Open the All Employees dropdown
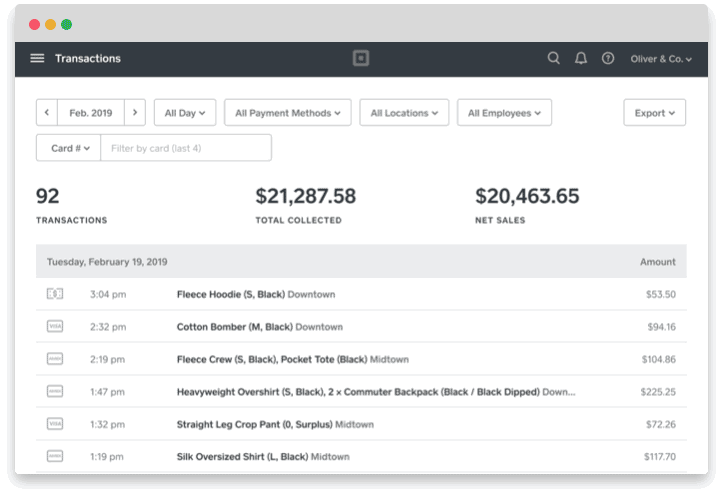Image resolution: width=722 pixels, height=494 pixels. (x=504, y=113)
